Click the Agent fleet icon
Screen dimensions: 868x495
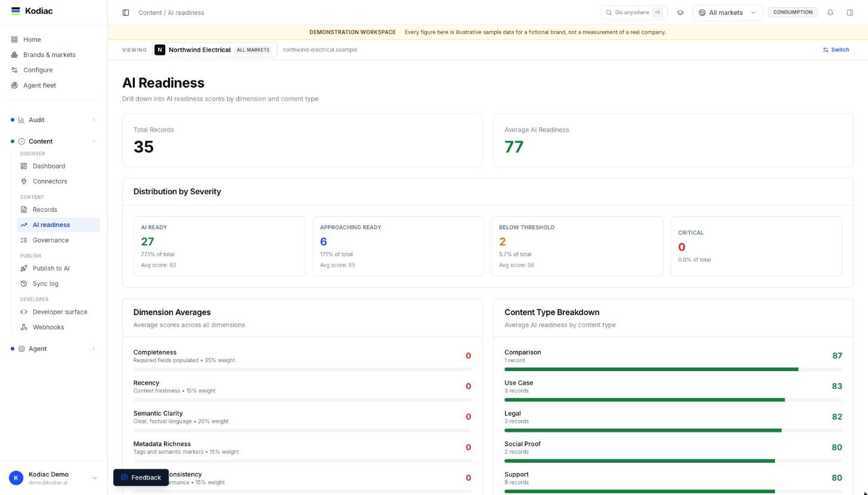click(14, 85)
